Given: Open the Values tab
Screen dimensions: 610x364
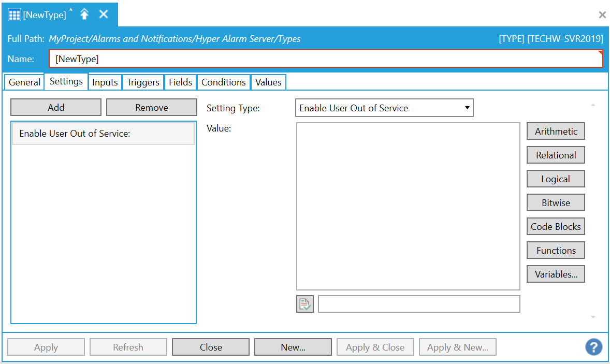Looking at the screenshot, I should [x=268, y=82].
